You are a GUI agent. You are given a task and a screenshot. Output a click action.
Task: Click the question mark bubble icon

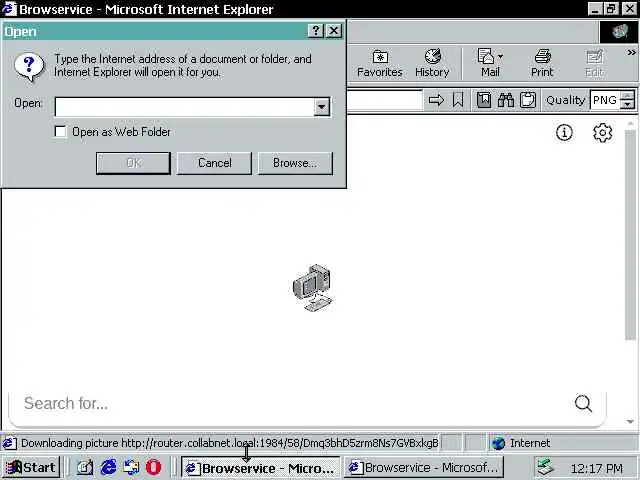coord(29,67)
